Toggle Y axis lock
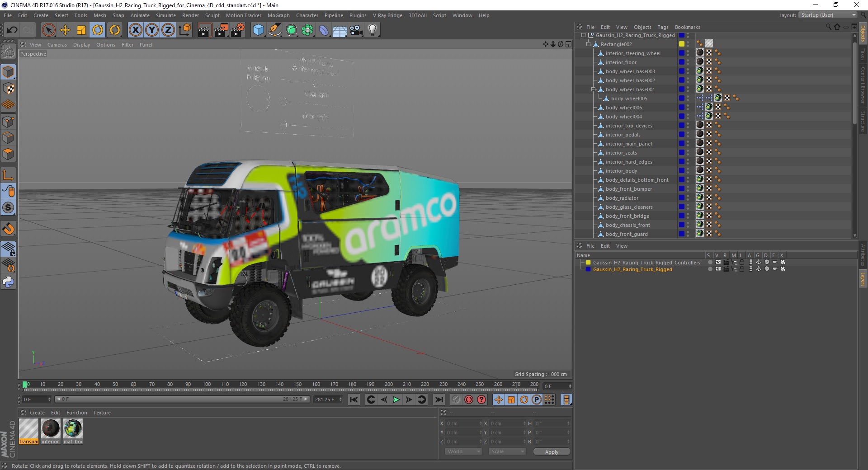Screen dimensions: 868x470 point(152,30)
